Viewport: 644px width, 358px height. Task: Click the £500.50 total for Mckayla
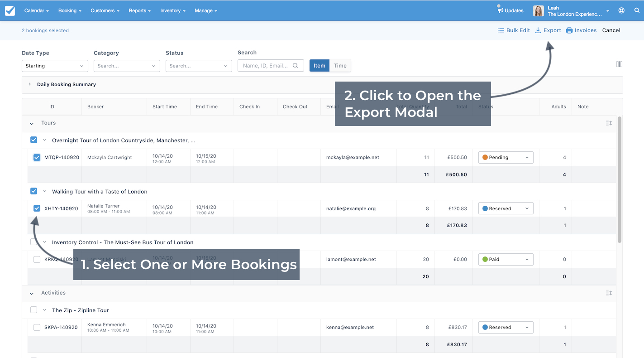pyautogui.click(x=457, y=157)
